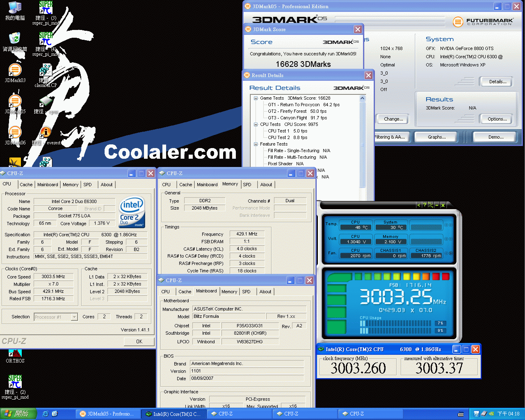Select the Pixel Shader N/A row
This screenshot has height=420, width=525.
point(286,164)
